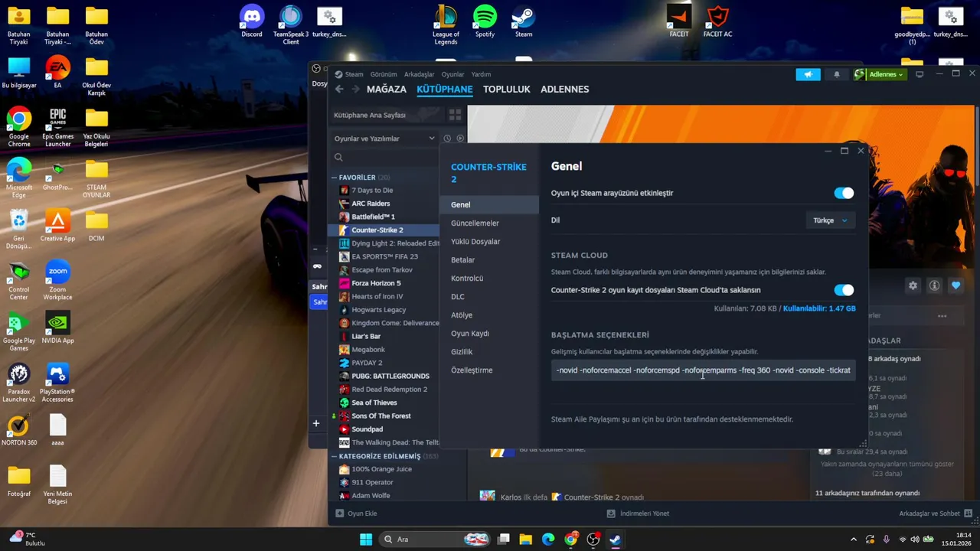Click the Steam announcements megaphone button

[808, 74]
